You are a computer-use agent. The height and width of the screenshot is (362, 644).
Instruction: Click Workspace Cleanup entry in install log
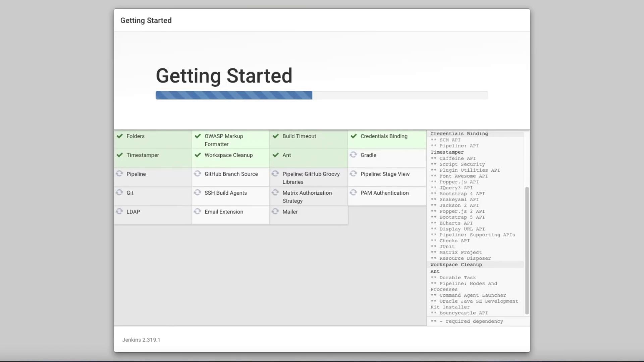point(456,265)
